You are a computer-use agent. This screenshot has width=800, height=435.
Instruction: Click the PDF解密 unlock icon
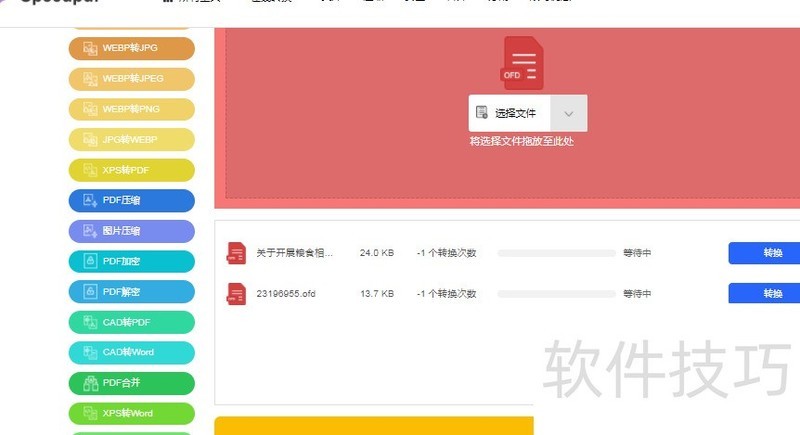(x=90, y=292)
